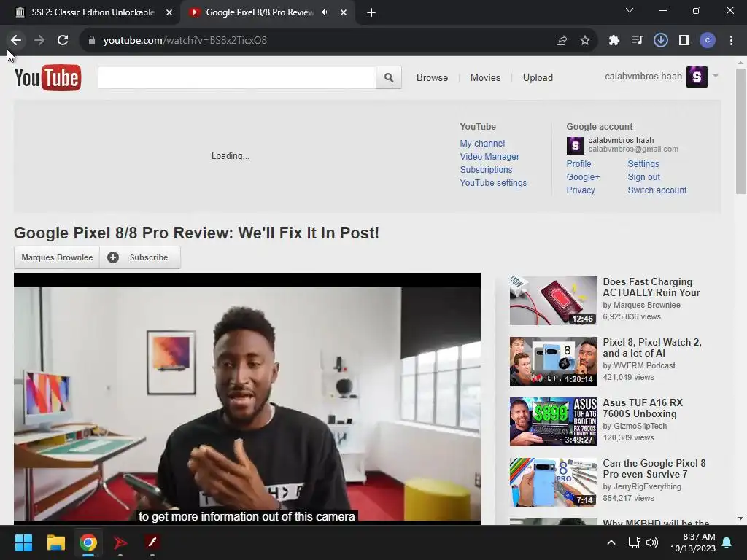The width and height of the screenshot is (747, 560).
Task: Click the calabvmbros haah username in header
Action: pyautogui.click(x=643, y=76)
